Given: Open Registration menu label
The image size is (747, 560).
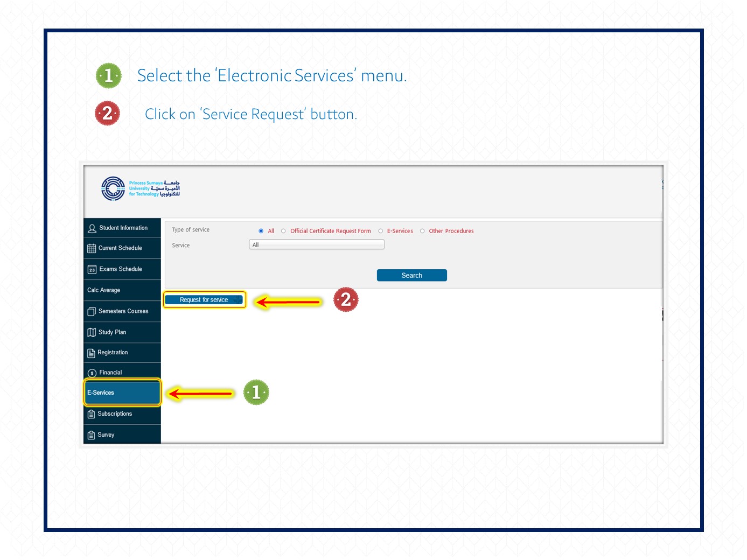Looking at the screenshot, I should coord(113,353).
